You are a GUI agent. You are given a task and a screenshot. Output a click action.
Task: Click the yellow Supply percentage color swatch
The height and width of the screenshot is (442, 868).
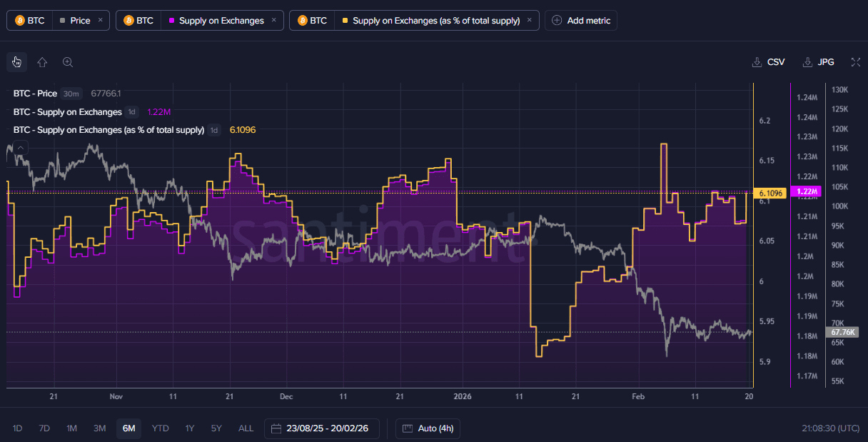345,21
